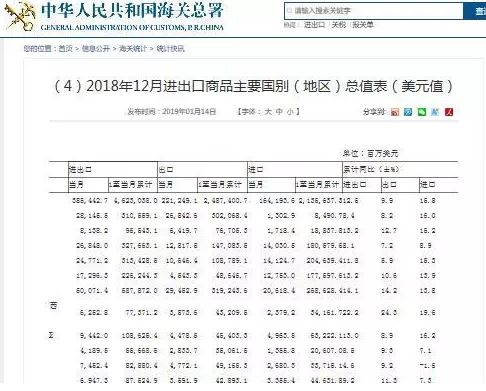Select hot keyword 报关单
The image size is (486, 391).
pyautogui.click(x=363, y=25)
